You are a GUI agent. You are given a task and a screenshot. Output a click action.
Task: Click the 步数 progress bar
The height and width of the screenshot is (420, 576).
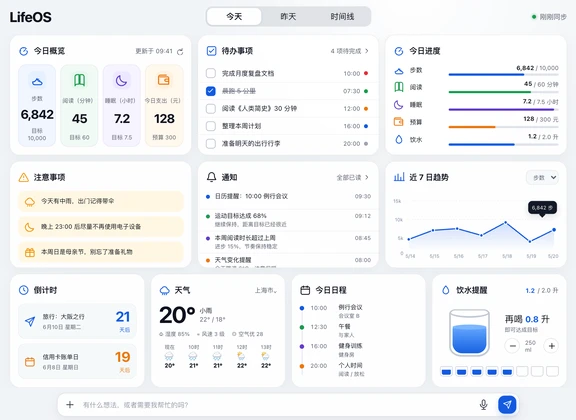(x=503, y=75)
